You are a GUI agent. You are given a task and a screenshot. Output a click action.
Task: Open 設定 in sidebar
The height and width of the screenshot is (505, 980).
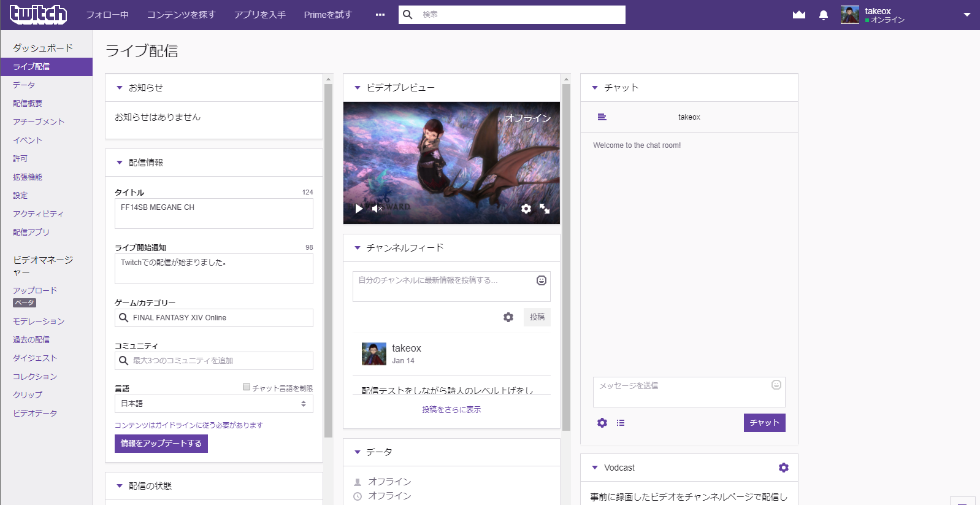point(20,196)
